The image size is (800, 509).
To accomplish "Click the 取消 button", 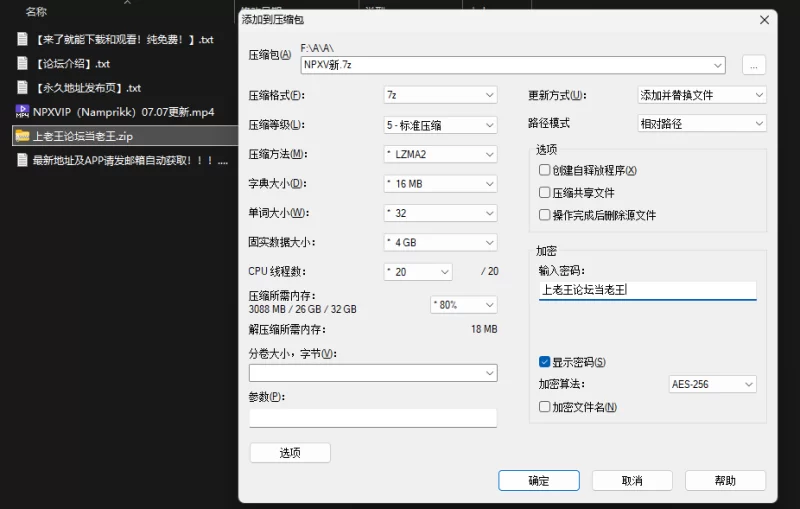I will point(632,480).
